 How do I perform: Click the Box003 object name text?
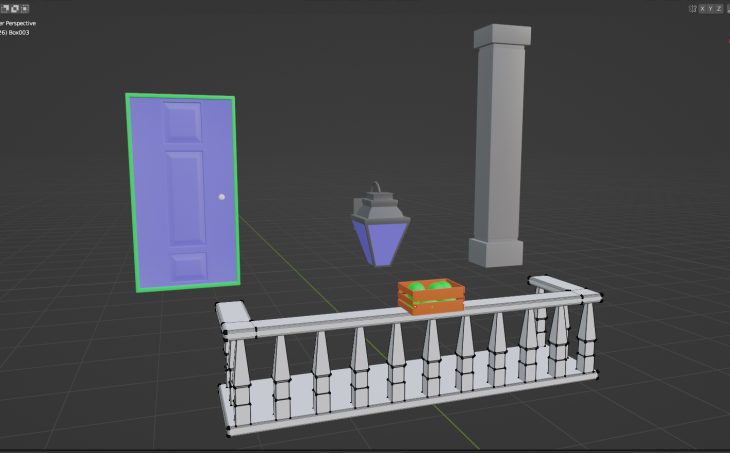click(22, 32)
